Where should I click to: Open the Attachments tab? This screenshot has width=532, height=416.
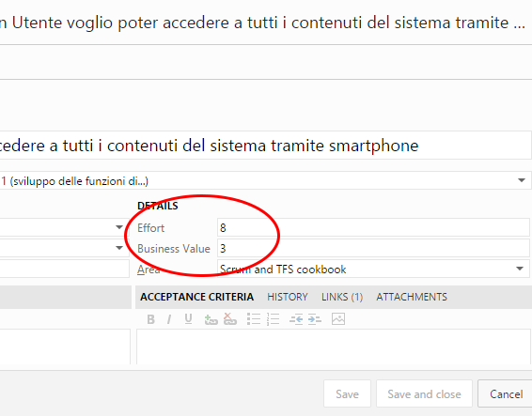412,297
